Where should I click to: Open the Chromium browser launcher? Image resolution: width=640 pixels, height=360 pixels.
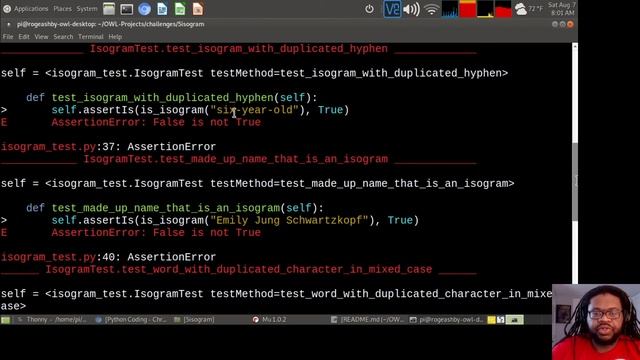click(x=144, y=9)
